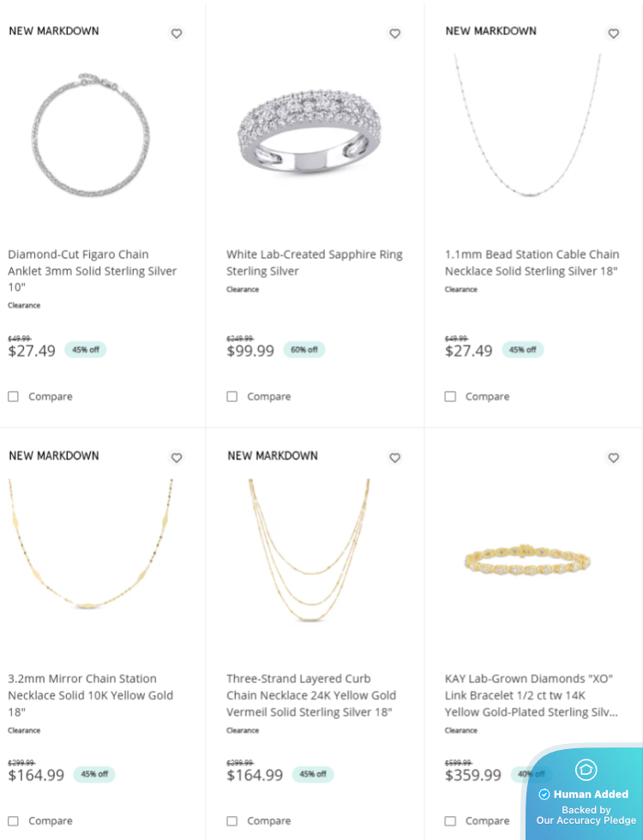
Task: Save Bead Station Cable Chain Necklace to favorites
Action: coord(614,33)
